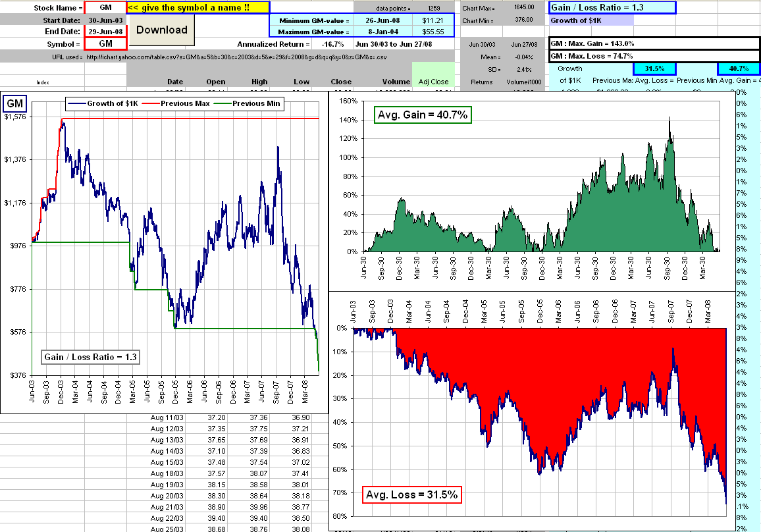
Task: Click the Maximum GM-value label cell
Action: coord(311,32)
